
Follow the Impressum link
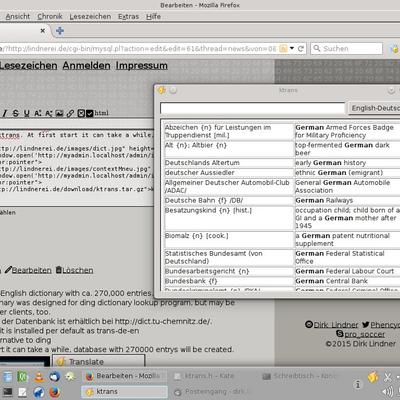[x=142, y=66]
